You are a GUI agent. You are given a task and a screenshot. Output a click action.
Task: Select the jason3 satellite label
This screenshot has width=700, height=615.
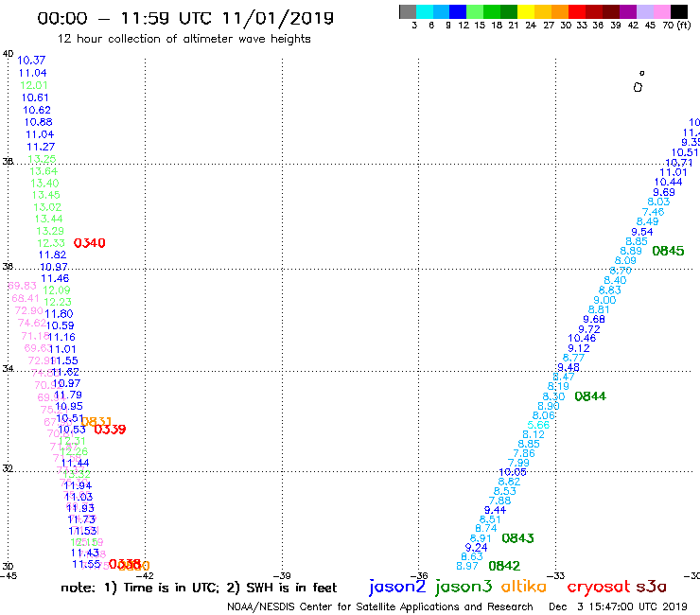(464, 587)
